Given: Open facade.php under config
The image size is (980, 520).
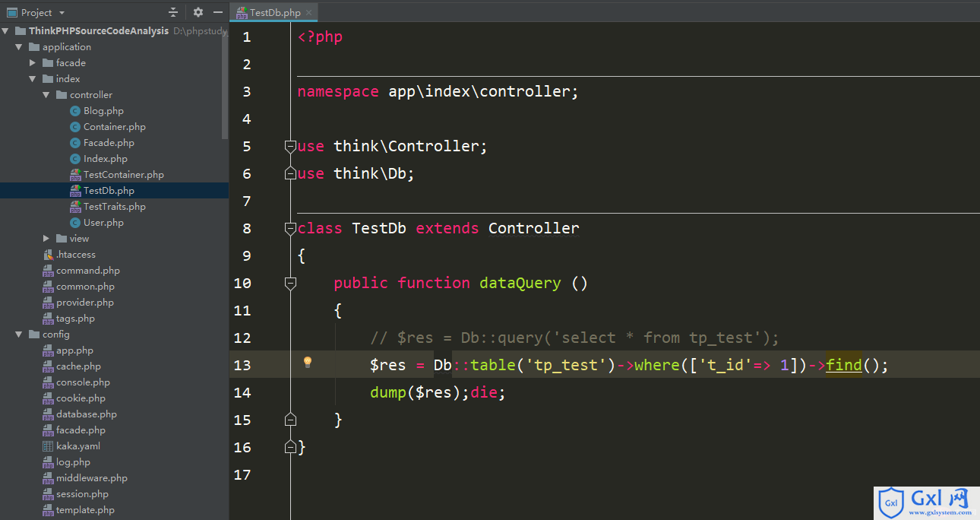Looking at the screenshot, I should coord(81,430).
